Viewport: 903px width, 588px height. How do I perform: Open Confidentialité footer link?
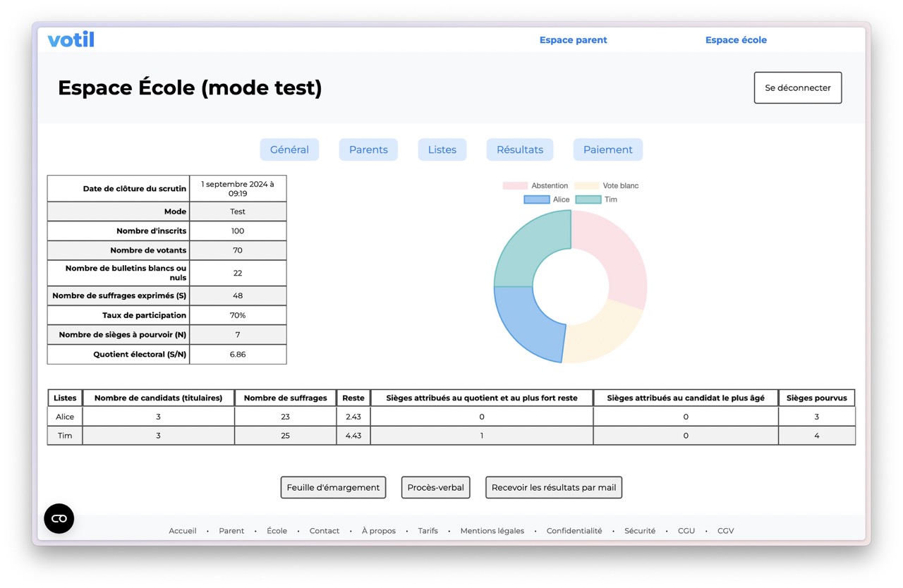point(574,531)
